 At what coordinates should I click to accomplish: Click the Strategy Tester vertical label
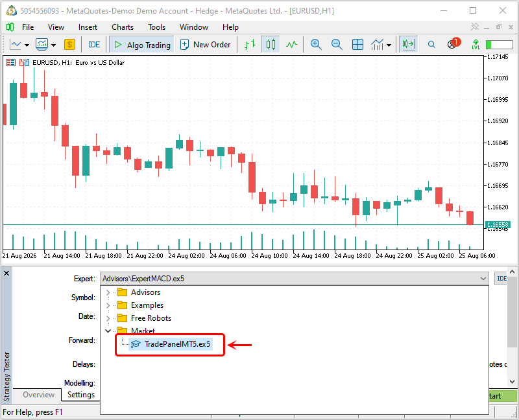tap(6, 376)
